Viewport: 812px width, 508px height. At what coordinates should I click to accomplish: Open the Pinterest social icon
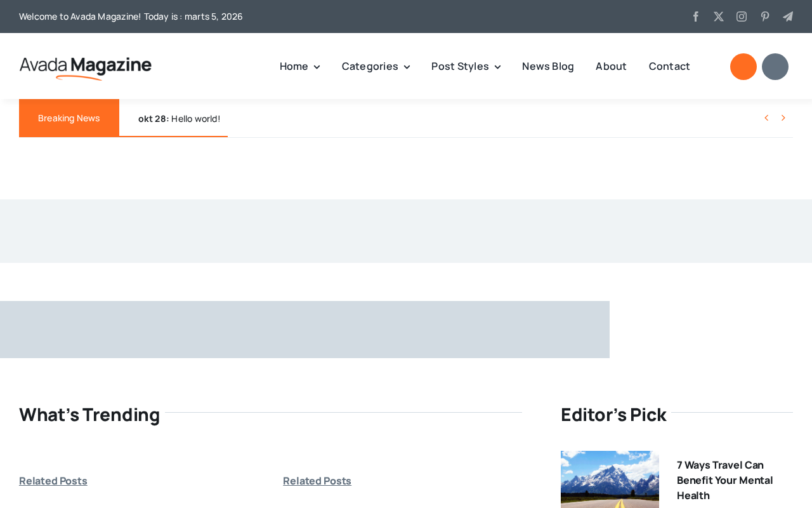pos(765,17)
